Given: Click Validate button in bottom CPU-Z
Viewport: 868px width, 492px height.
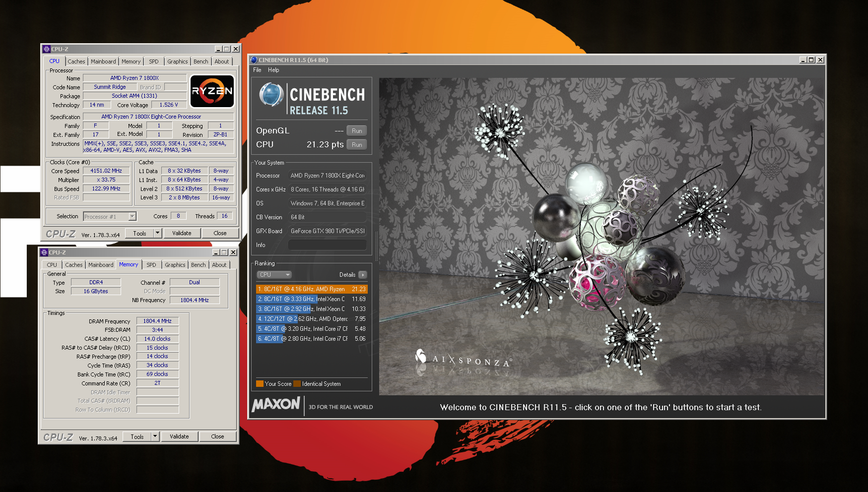Looking at the screenshot, I should click(179, 436).
